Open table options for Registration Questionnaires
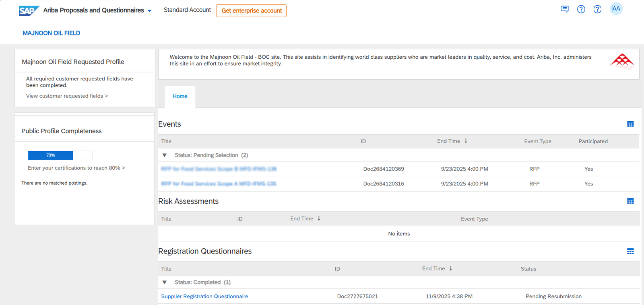This screenshot has width=644, height=305. 630,251
